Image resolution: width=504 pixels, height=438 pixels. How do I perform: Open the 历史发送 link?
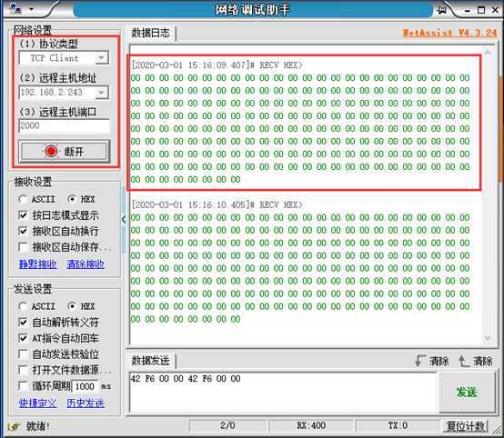point(86,403)
